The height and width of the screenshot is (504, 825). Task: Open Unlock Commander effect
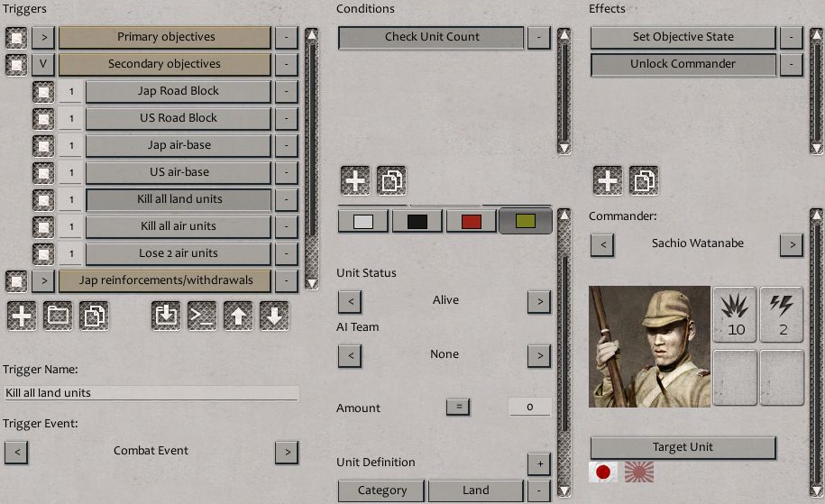pos(683,64)
